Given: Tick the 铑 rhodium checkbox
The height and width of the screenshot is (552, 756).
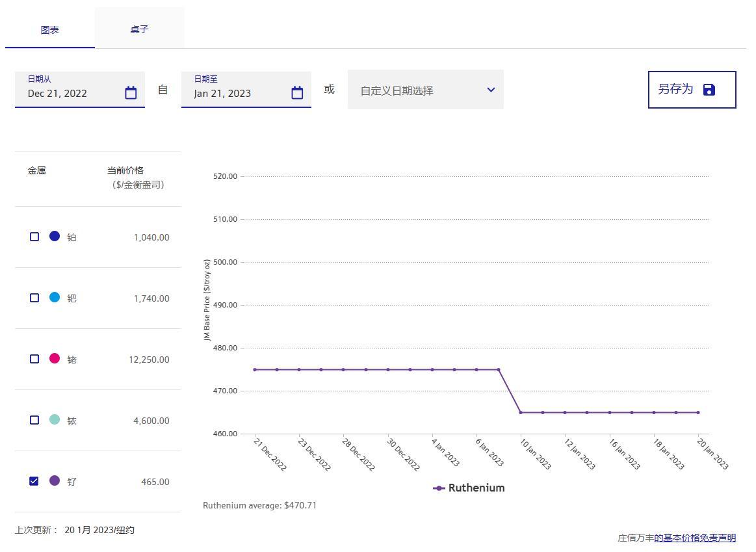Looking at the screenshot, I should [34, 359].
